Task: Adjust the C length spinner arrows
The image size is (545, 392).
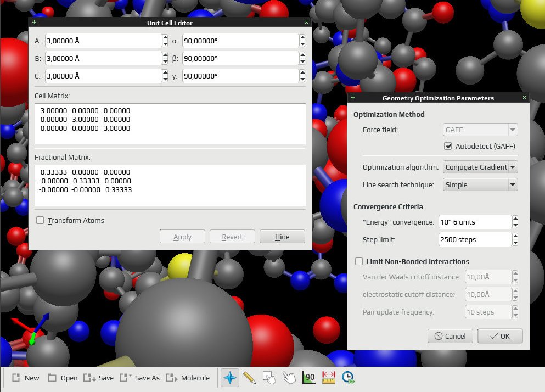Action: click(x=165, y=76)
